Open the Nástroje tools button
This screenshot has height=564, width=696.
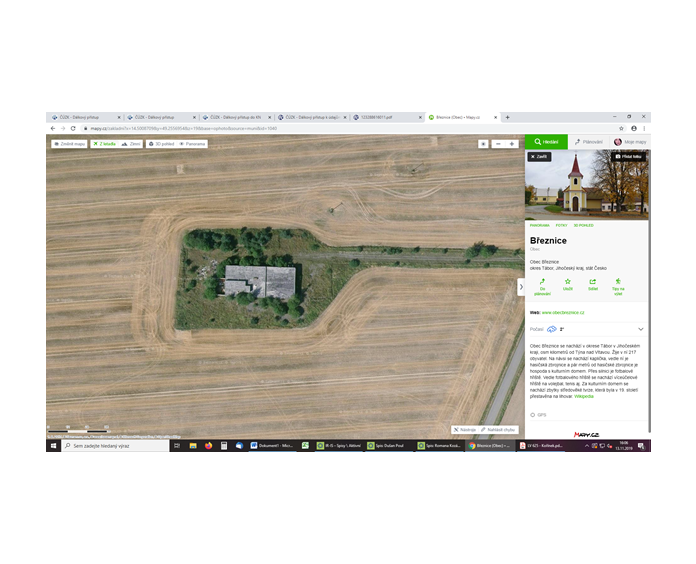pos(465,430)
